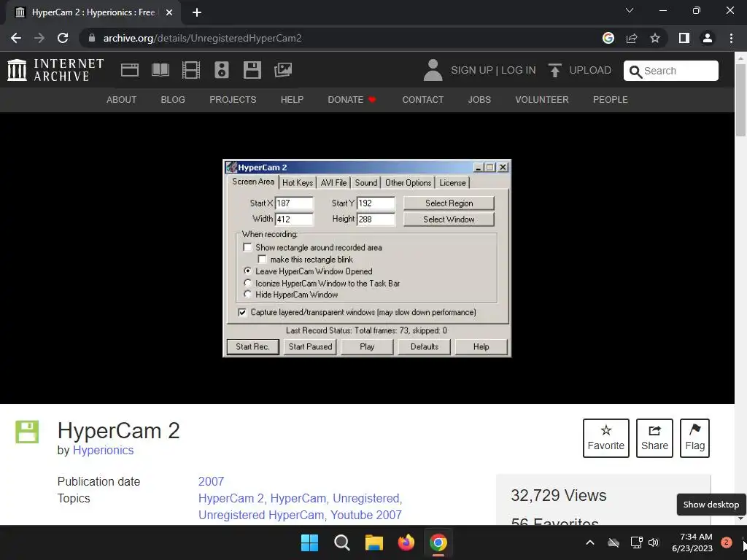Image resolution: width=747 pixels, height=560 pixels.
Task: Open a new browser tab with plus icon
Action: [x=197, y=12]
